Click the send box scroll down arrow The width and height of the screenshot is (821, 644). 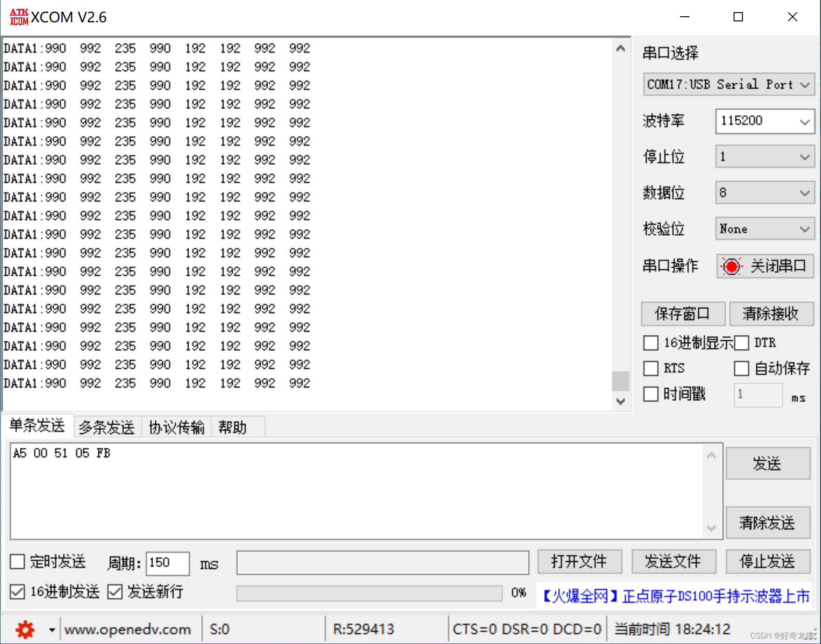point(711,528)
